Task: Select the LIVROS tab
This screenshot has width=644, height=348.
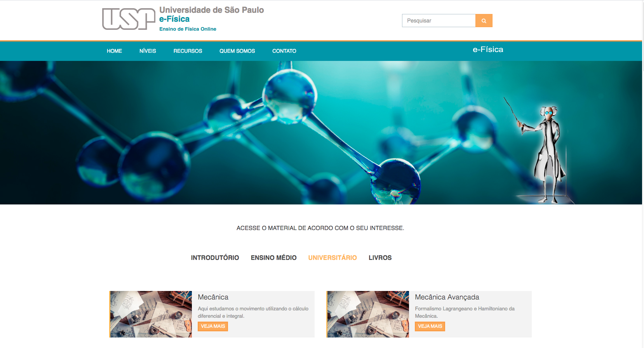Action: tap(380, 258)
